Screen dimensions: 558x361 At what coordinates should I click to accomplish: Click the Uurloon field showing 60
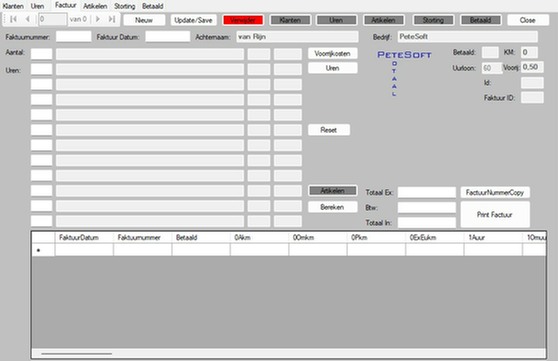point(492,68)
